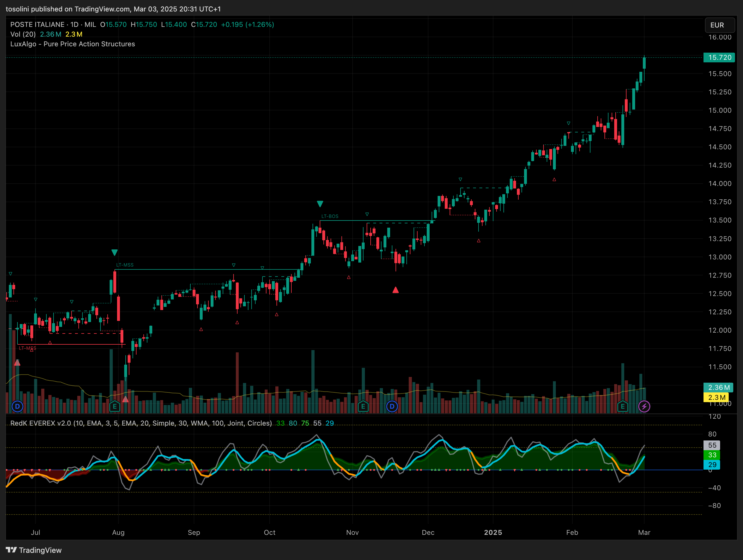743x560 pixels.
Task: Click the 11.500 price axis label
Action: pyautogui.click(x=720, y=367)
